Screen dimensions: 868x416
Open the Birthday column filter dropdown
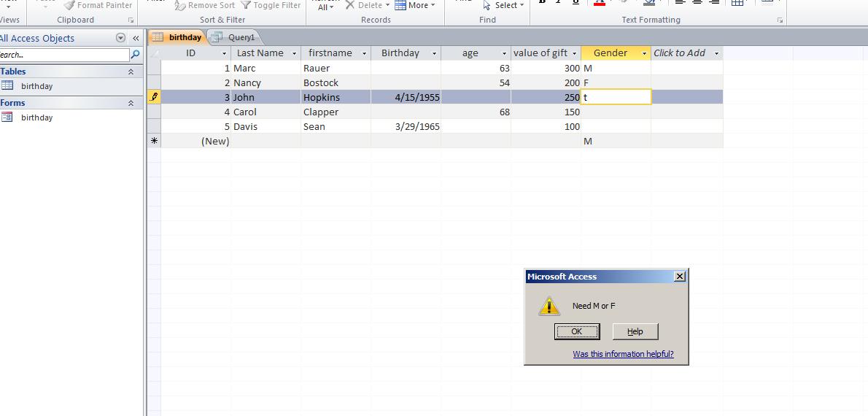pos(434,54)
